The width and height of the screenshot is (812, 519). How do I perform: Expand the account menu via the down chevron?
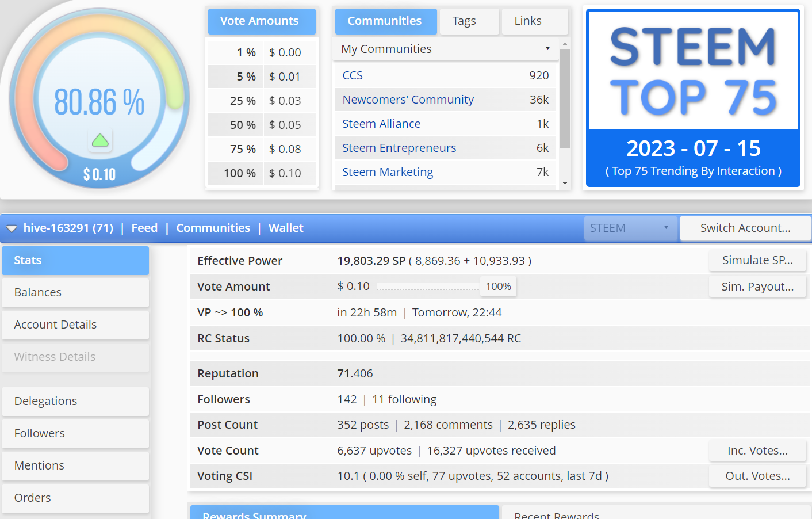click(x=12, y=228)
